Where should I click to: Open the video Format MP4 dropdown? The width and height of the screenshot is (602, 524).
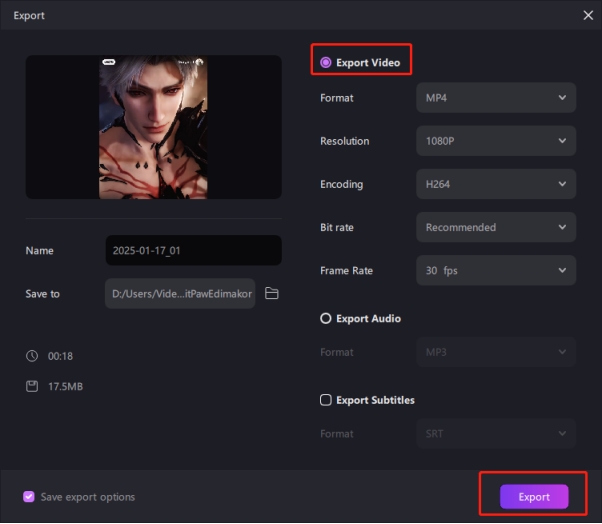pyautogui.click(x=496, y=98)
